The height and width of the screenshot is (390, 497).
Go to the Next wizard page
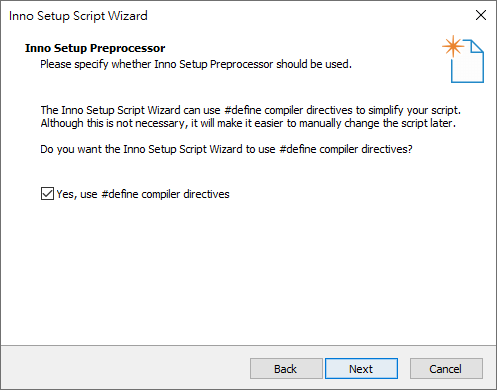[x=361, y=369]
